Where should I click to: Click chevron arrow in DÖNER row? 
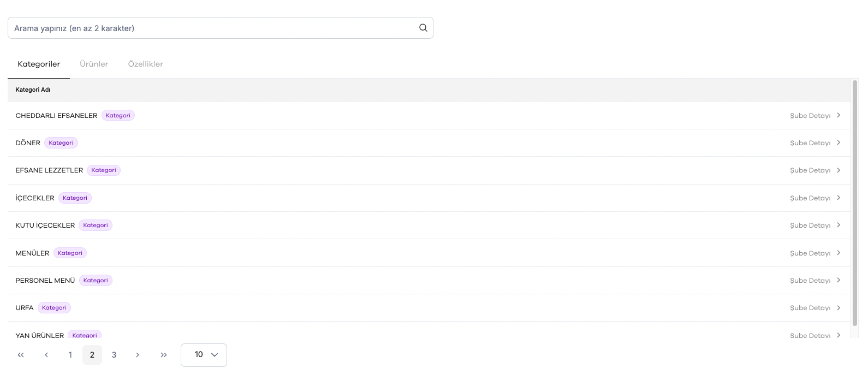[839, 143]
